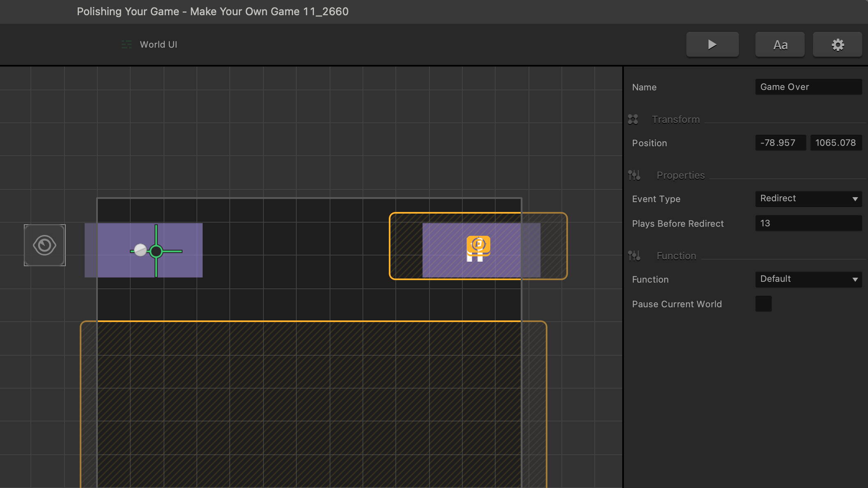The height and width of the screenshot is (488, 868).
Task: Click the white ball on the canvas
Action: 141,250
